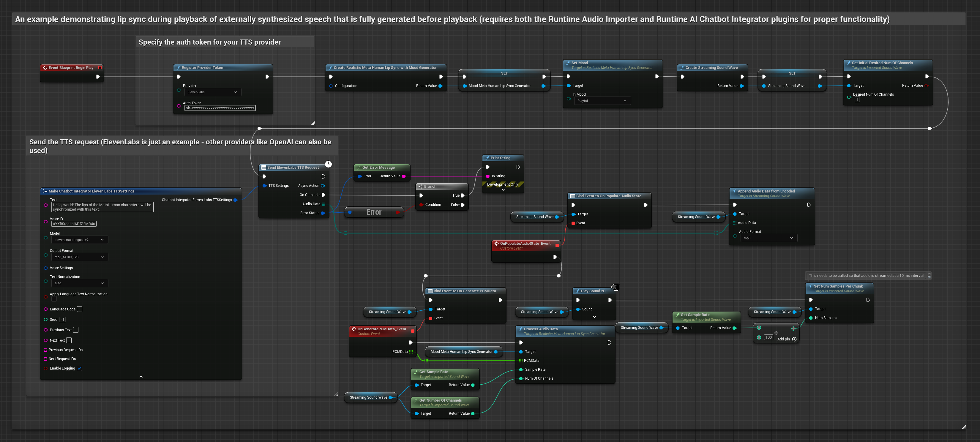
Task: Check Apply Language Text Normalization box
Action: [54, 299]
